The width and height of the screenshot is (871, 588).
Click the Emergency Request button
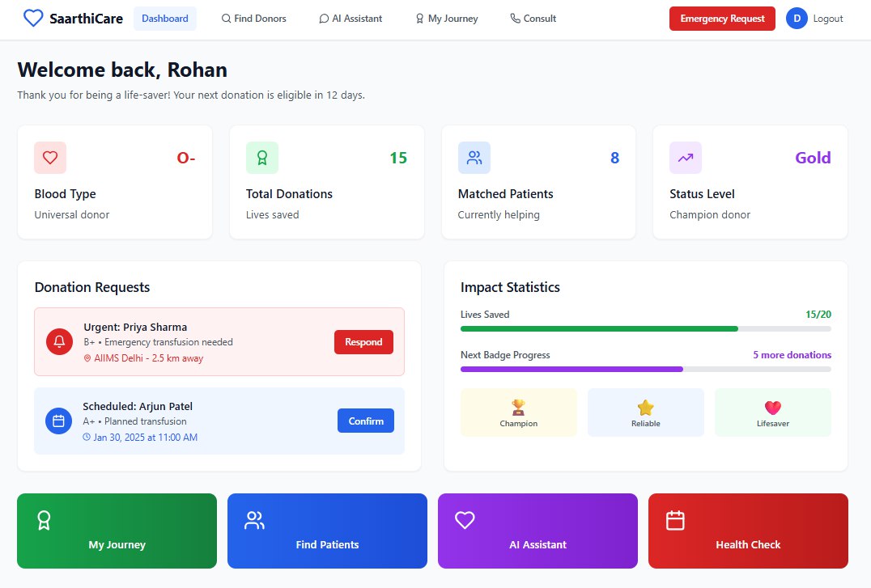tap(722, 19)
